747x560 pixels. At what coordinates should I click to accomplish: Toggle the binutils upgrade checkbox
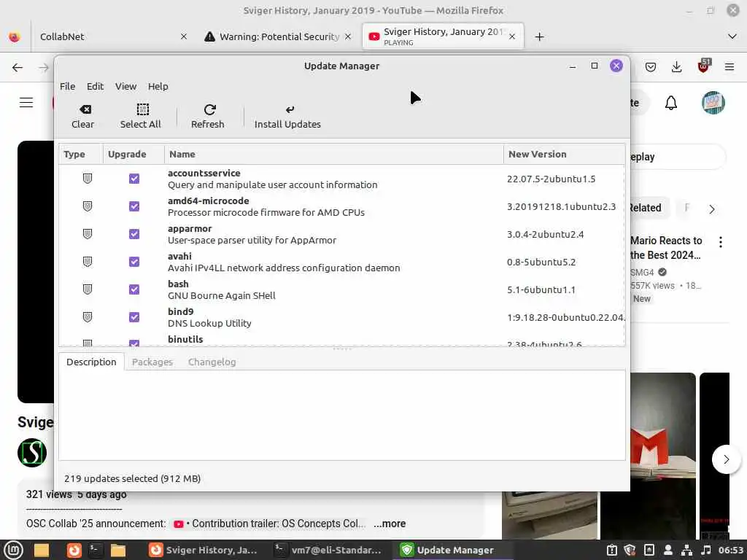[134, 343]
